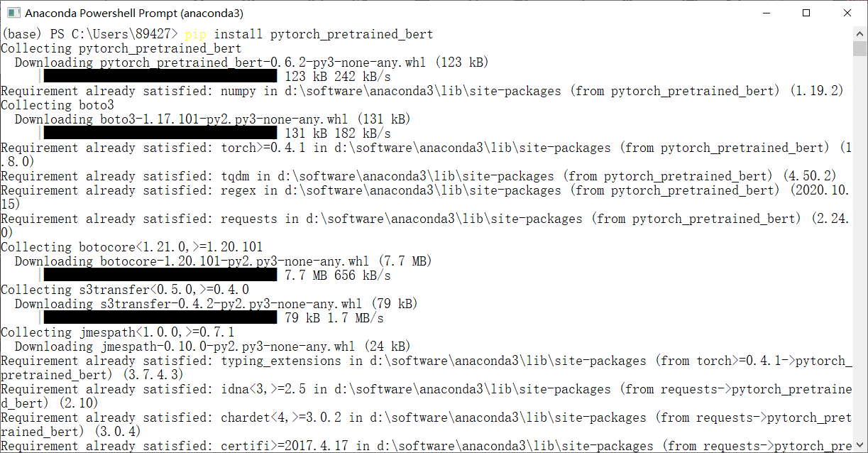Click the 123 kB download progress bar
The height and width of the screenshot is (453, 868).
(160, 76)
